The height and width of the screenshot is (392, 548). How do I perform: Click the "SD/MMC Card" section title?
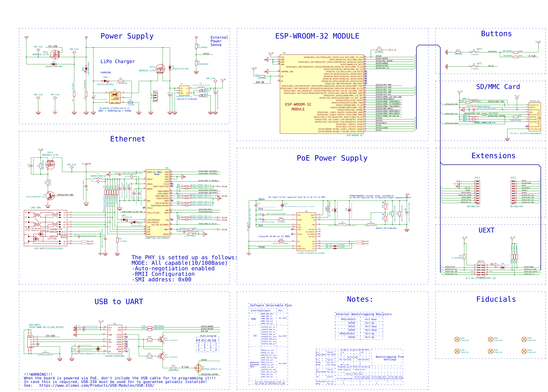(498, 87)
